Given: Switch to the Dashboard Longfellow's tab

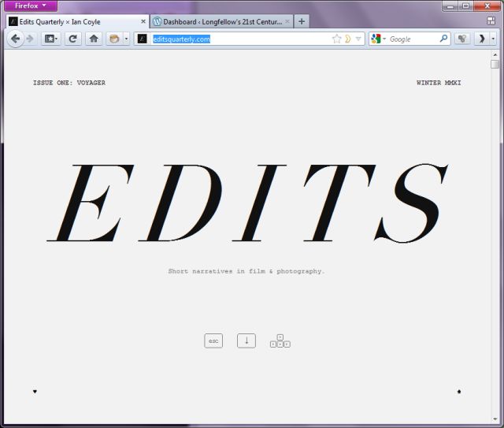Looking at the screenshot, I should [x=222, y=21].
